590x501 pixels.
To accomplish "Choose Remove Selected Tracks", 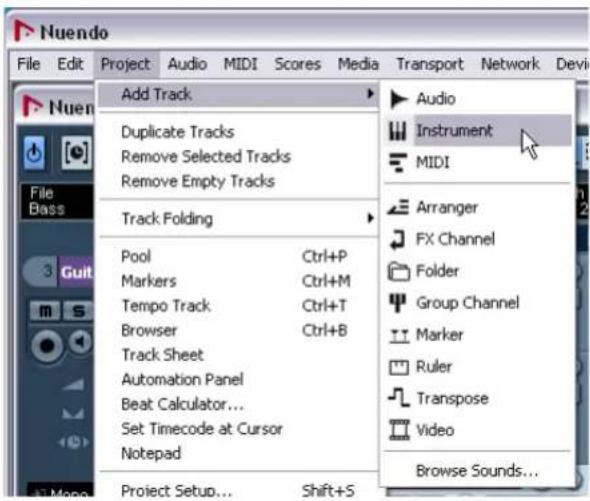I will point(238,157).
